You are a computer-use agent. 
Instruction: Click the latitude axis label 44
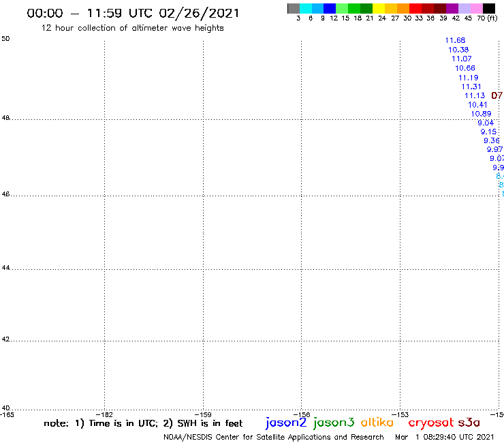click(5, 268)
